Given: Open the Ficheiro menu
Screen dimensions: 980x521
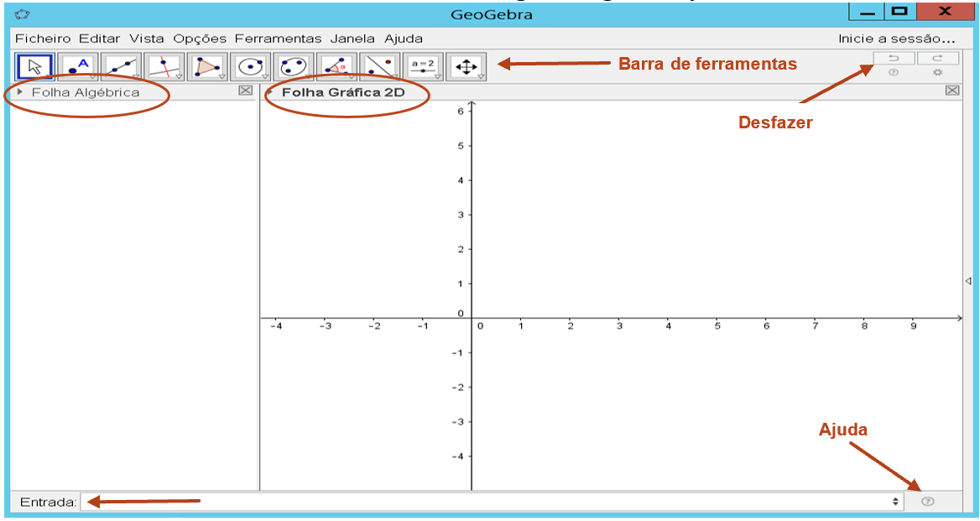Looking at the screenshot, I should click(43, 39).
